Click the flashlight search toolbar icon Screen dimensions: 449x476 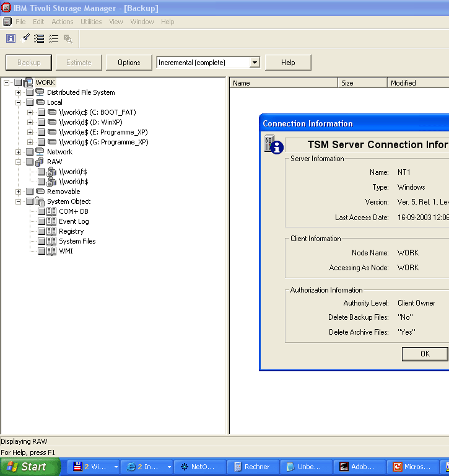25,38
